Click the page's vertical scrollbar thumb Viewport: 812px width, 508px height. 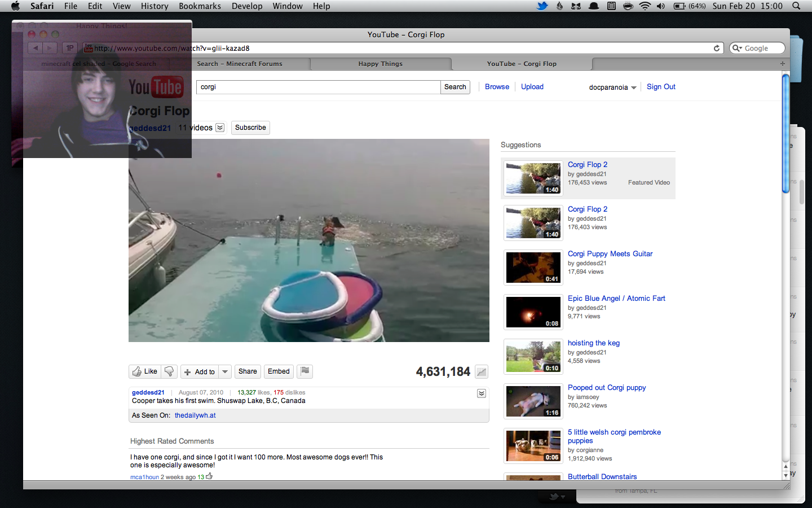click(x=785, y=134)
